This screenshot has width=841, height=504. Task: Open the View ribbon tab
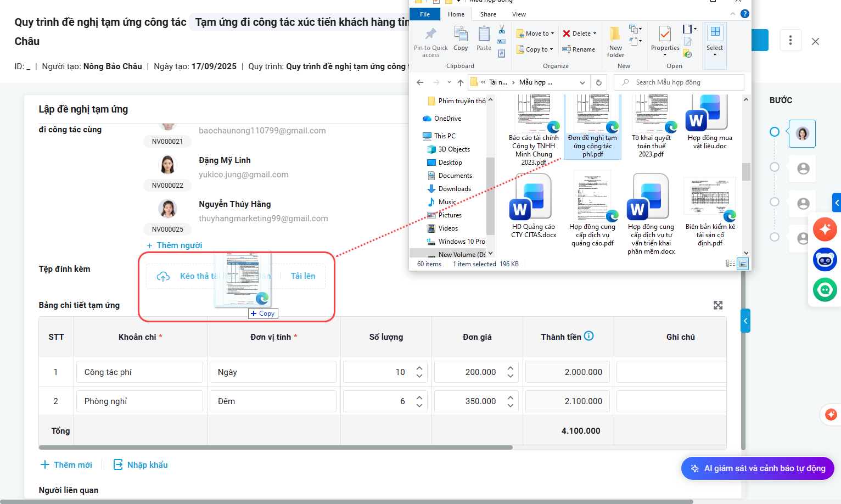[x=519, y=14]
